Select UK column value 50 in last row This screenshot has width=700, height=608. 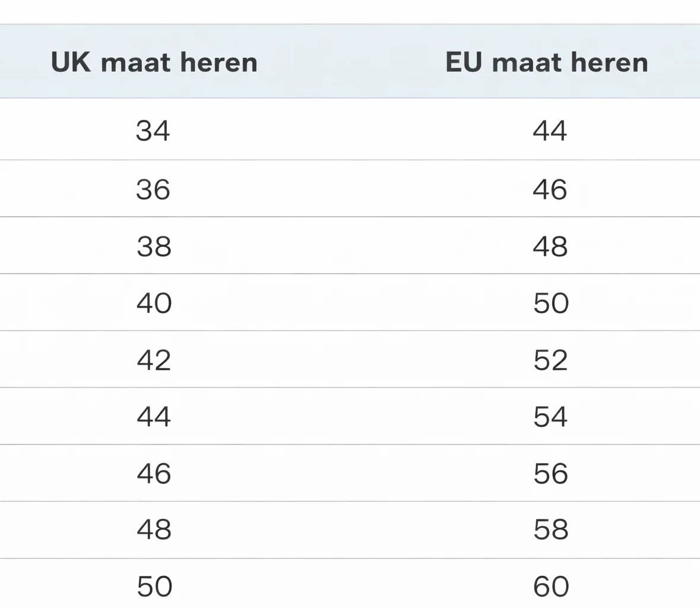(x=154, y=587)
